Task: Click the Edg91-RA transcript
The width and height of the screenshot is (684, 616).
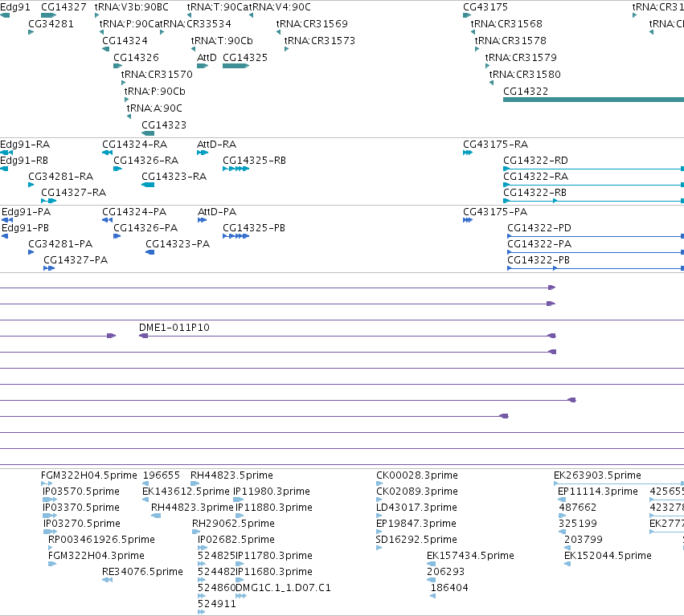Action: (x=6, y=153)
